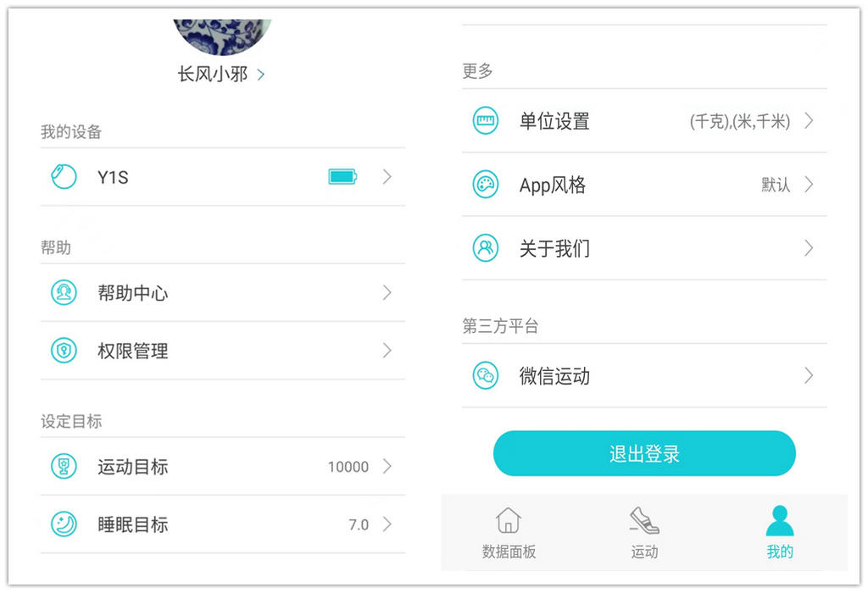The image size is (868, 593).
Task: Click the 帮助中心 help center icon
Action: 63,293
